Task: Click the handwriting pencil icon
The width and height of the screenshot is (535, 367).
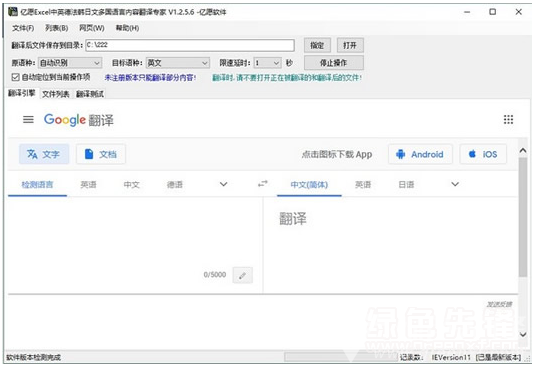Action: coord(243,275)
